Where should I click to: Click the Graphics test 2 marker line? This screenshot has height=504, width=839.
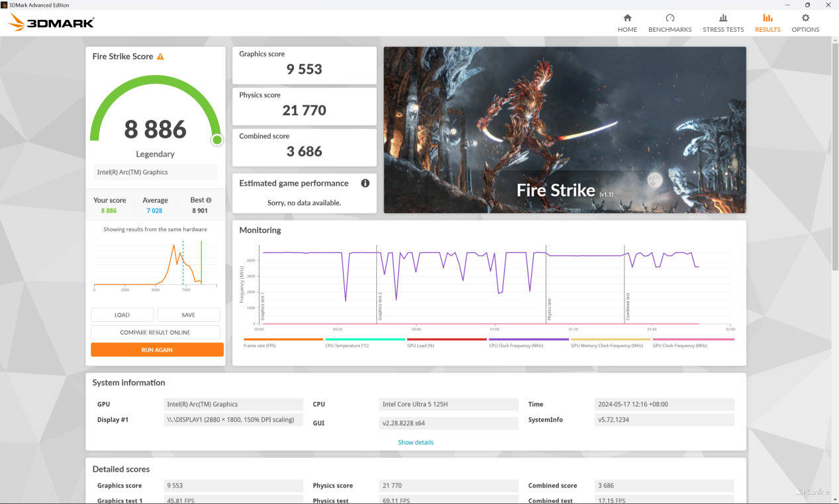pyautogui.click(x=377, y=285)
